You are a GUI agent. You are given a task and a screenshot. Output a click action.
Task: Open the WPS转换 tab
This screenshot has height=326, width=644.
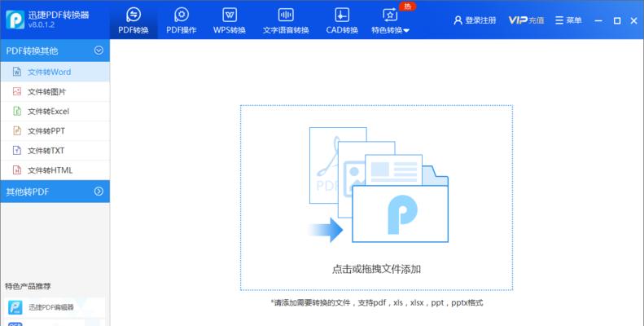click(229, 20)
